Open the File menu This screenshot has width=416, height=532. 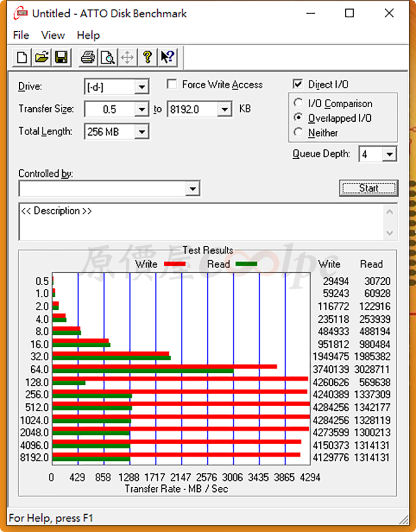click(x=21, y=35)
